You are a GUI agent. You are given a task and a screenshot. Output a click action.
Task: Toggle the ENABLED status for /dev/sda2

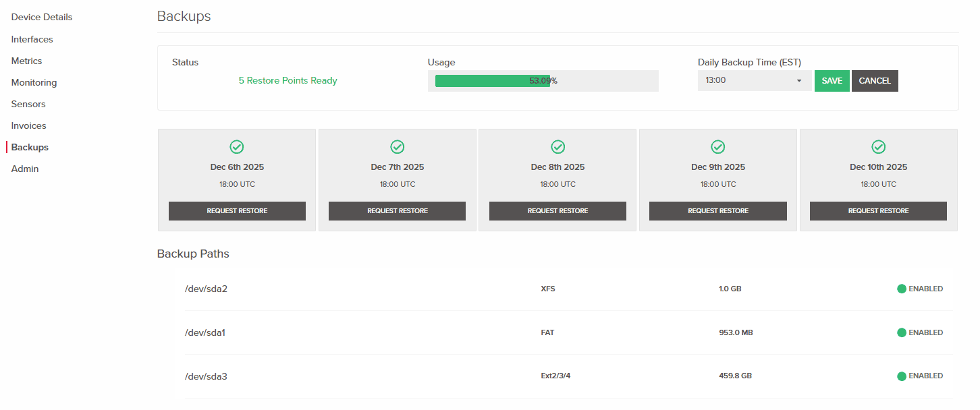point(920,288)
